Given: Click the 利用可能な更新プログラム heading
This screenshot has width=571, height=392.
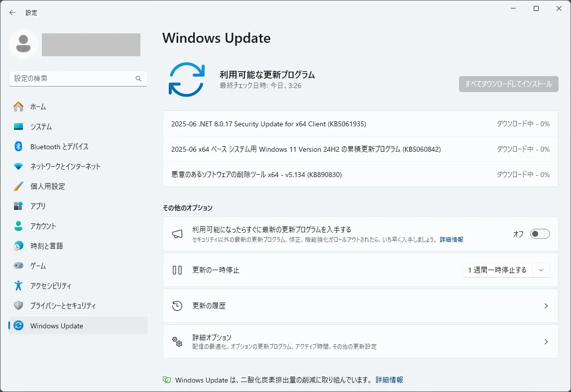Looking at the screenshot, I should (267, 75).
